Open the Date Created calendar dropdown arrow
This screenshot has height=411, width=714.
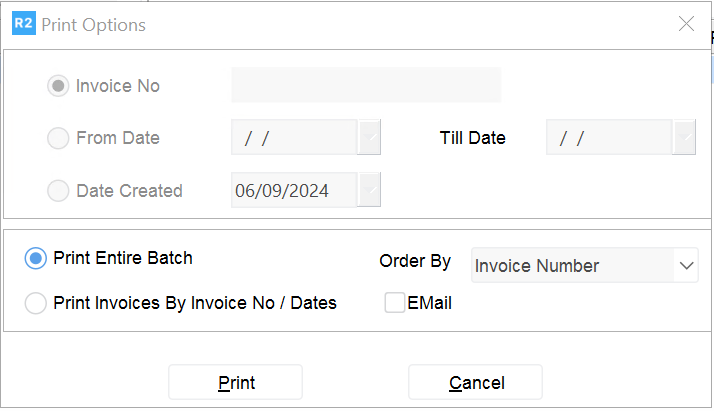(370, 190)
